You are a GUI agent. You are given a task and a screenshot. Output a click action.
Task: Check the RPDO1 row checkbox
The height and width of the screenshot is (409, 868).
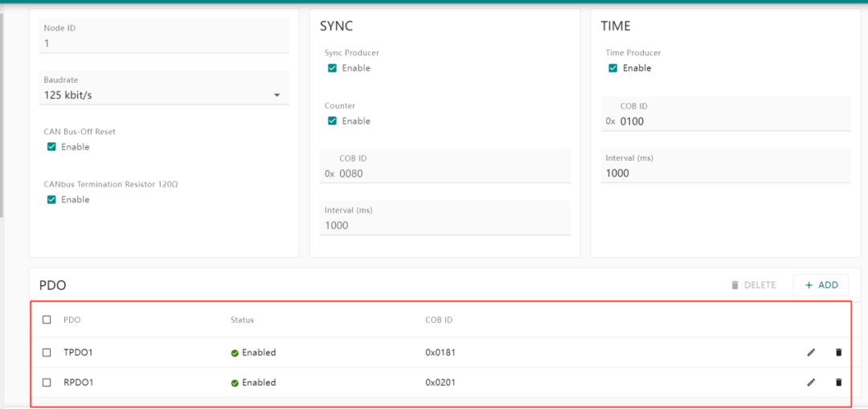[x=47, y=382]
